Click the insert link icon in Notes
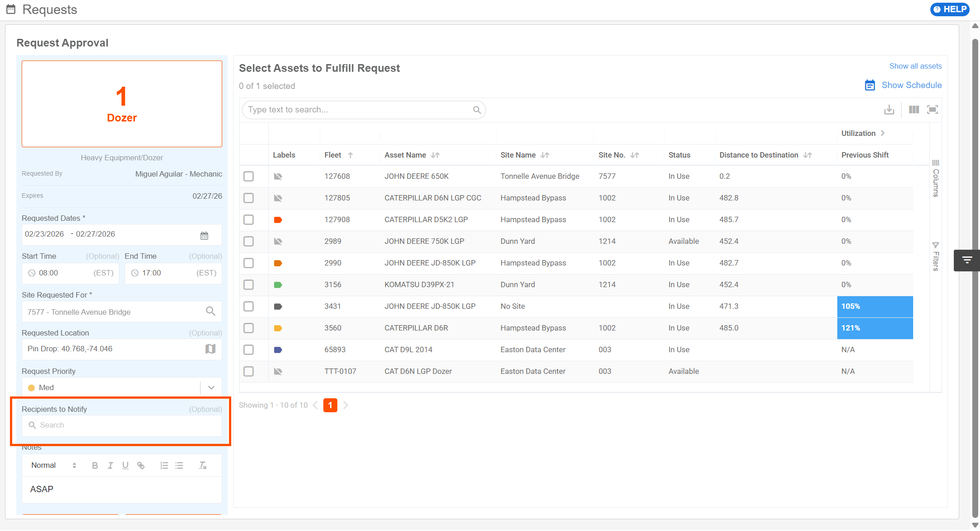980x531 pixels. [141, 466]
